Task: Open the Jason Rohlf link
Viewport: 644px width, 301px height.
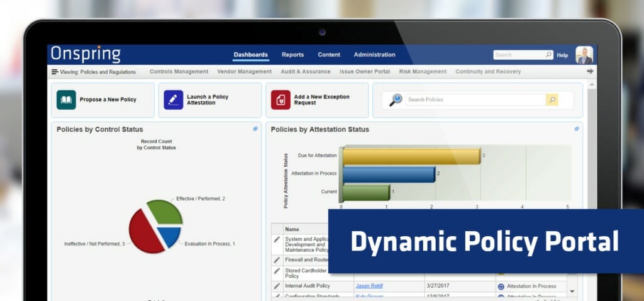Action: [369, 286]
